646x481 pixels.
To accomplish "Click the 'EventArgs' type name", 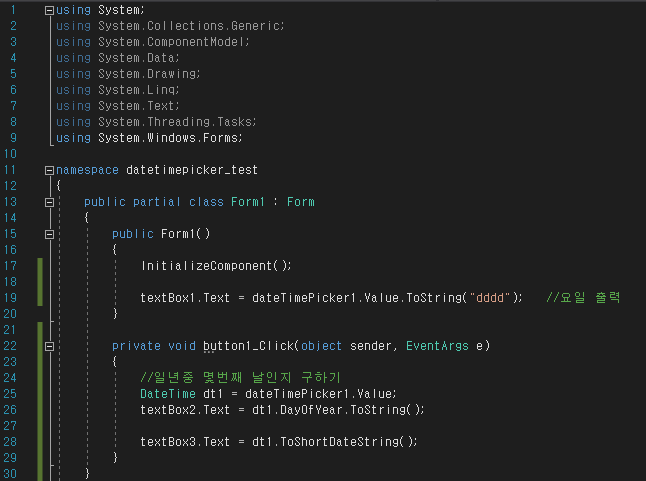I will pyautogui.click(x=438, y=346).
